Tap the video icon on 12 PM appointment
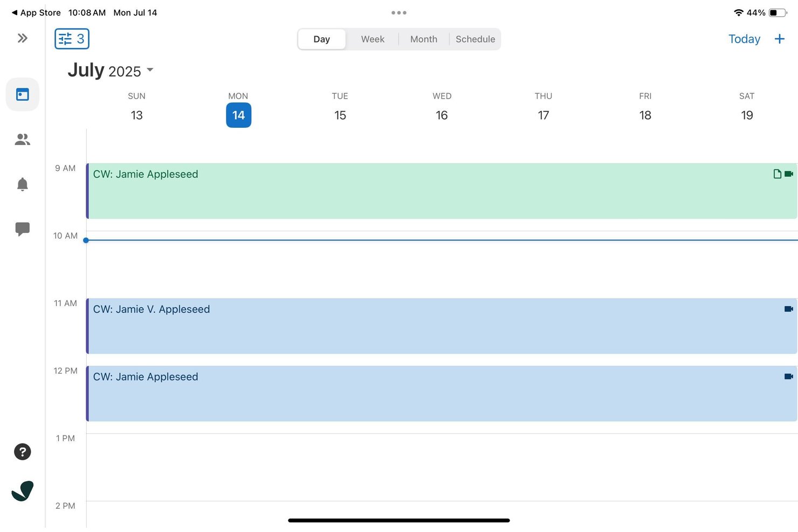 789,376
